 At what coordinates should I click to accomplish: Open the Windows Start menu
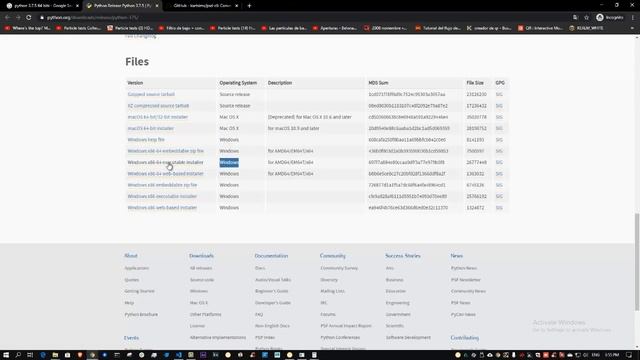6,355
